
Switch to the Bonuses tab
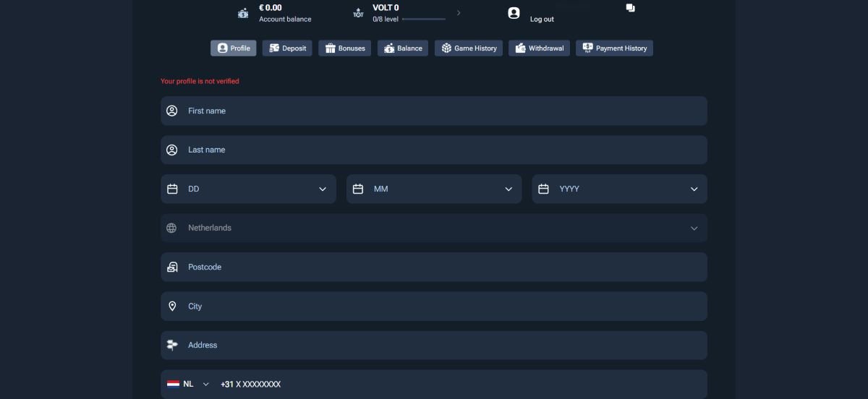click(345, 48)
